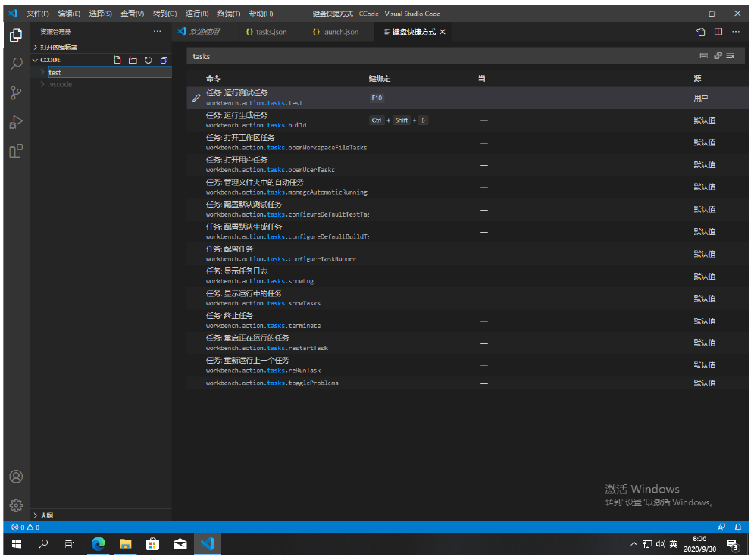Toggle split editor layout
The width and height of the screenshot is (754, 560).
(718, 32)
